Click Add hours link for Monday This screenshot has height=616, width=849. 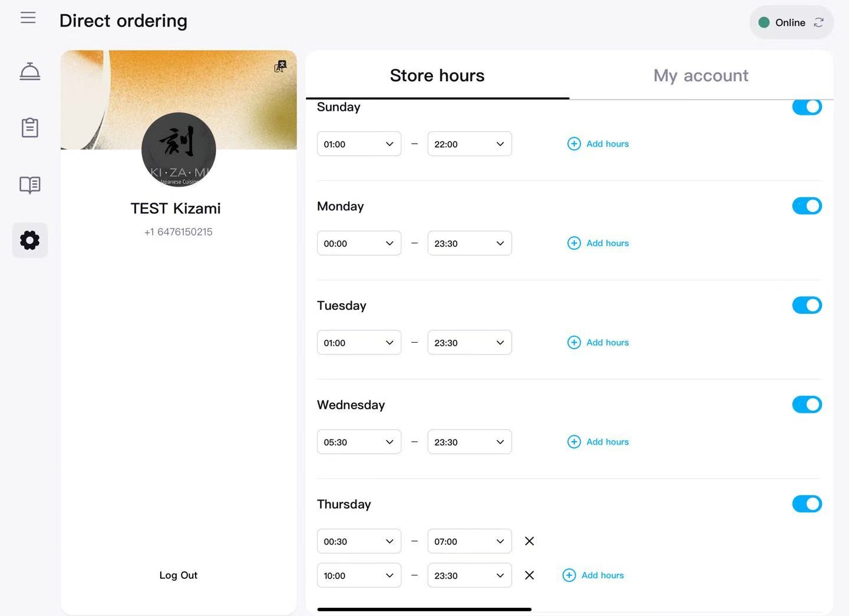[x=607, y=243]
